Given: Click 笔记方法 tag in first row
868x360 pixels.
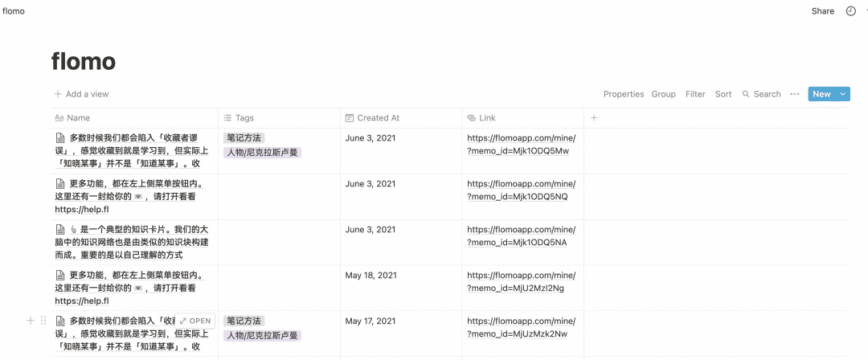Looking at the screenshot, I should tap(244, 138).
